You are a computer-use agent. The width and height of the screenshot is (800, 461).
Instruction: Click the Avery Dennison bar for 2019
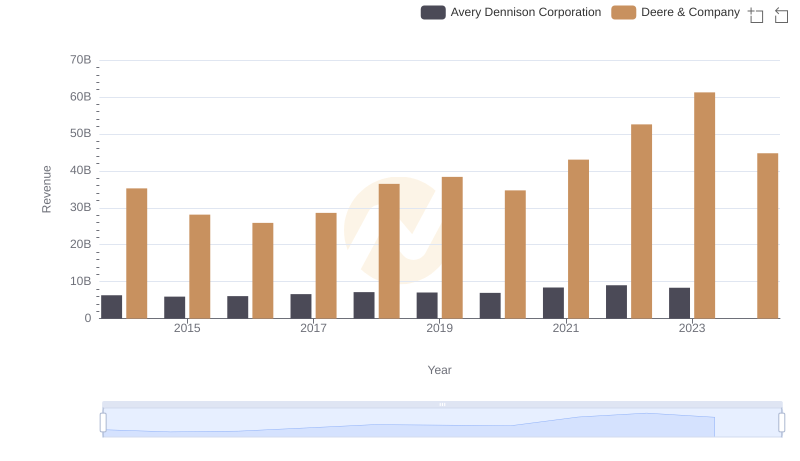(x=427, y=305)
